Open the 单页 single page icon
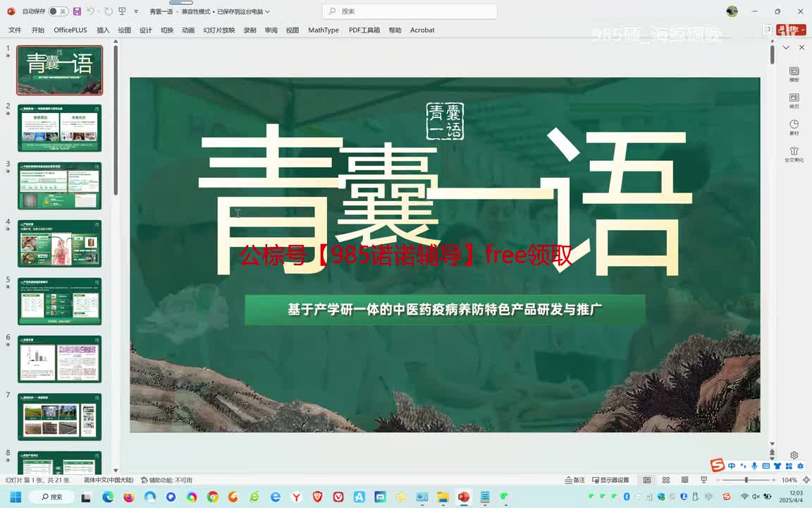Image resolution: width=812 pixels, height=508 pixels. pyautogui.click(x=794, y=101)
